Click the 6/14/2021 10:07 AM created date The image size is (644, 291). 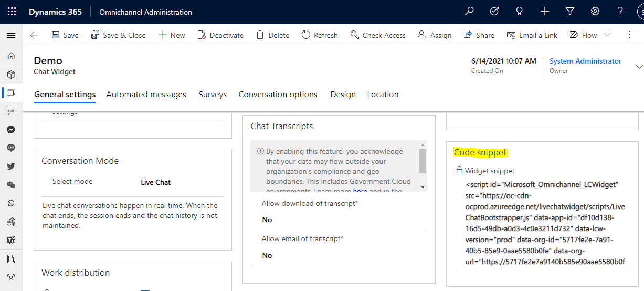pyautogui.click(x=504, y=61)
